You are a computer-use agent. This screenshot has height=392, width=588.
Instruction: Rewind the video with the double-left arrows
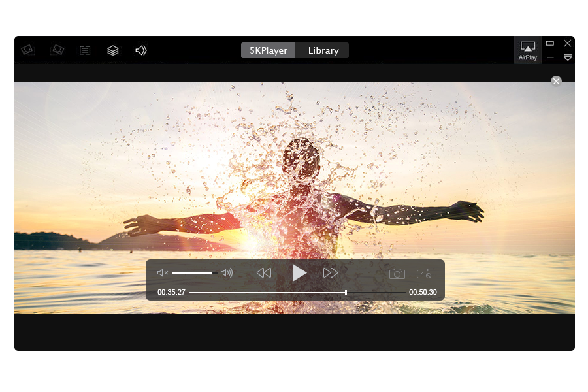pyautogui.click(x=264, y=273)
